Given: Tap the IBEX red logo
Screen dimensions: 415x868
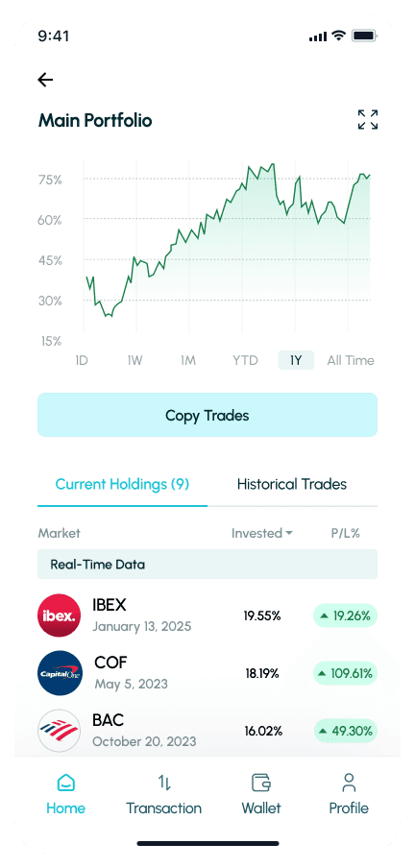Looking at the screenshot, I should coord(60,615).
